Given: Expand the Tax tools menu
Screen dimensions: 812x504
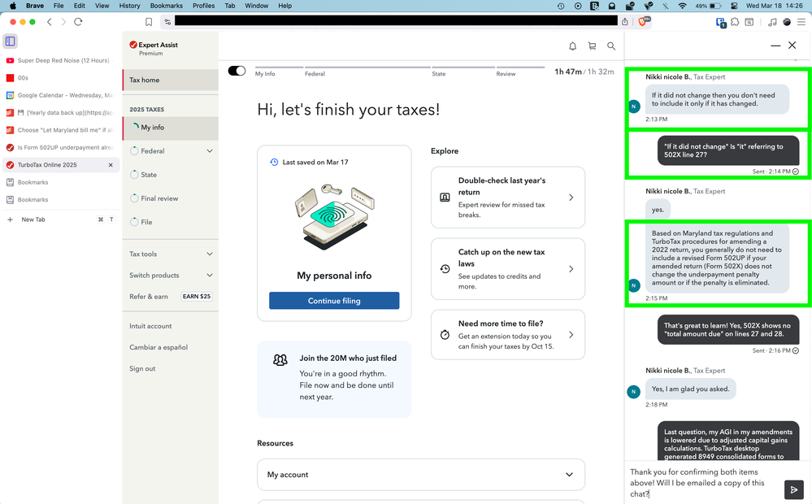Looking at the screenshot, I should click(170, 254).
